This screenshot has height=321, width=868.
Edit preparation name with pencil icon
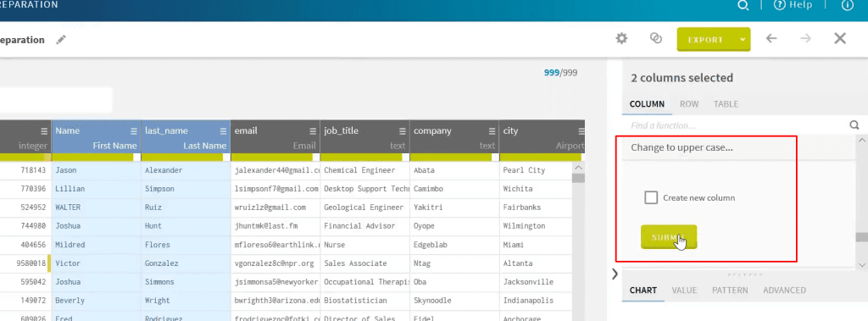click(x=61, y=40)
